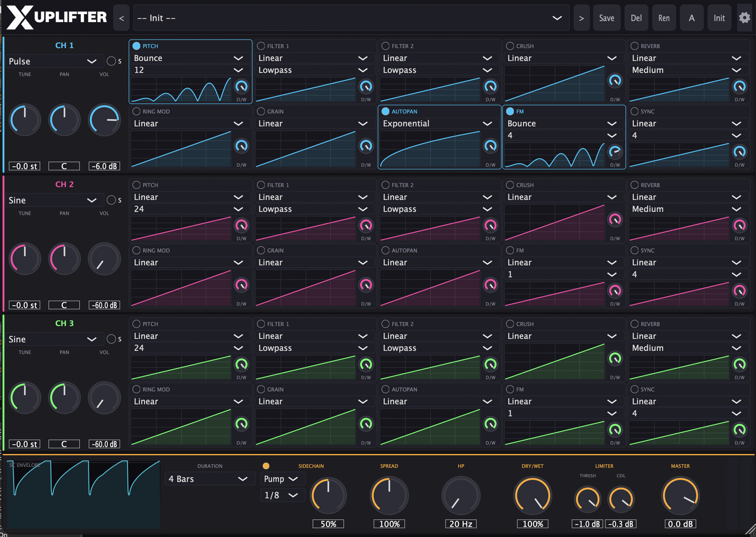Open Sidechain Pump shape dropdown
Screen dimensions: 756x537
point(283,479)
